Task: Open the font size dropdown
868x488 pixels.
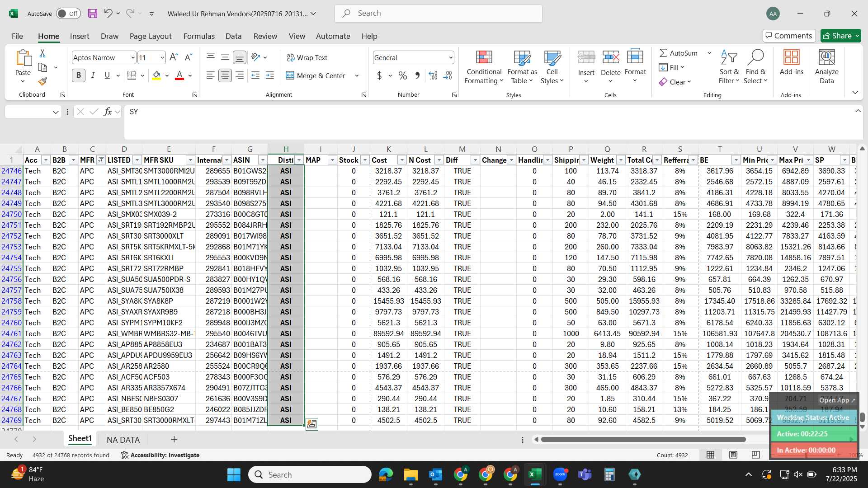Action: tap(162, 57)
